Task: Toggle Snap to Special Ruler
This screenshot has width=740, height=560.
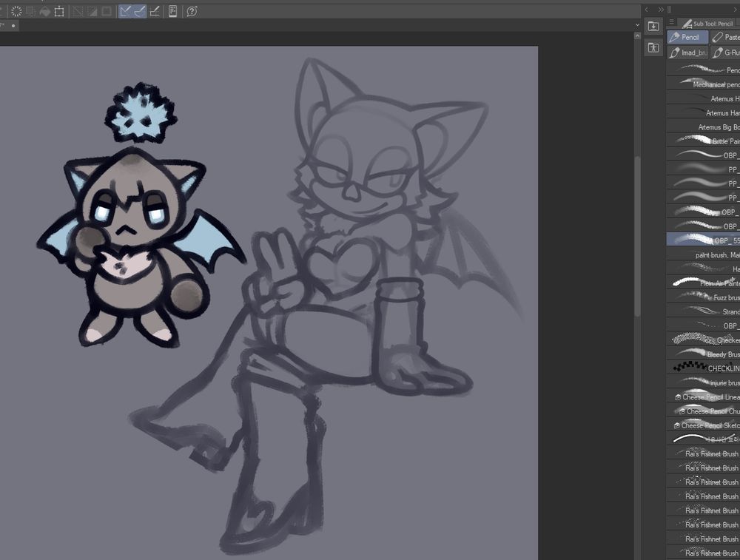Action: pos(140,11)
